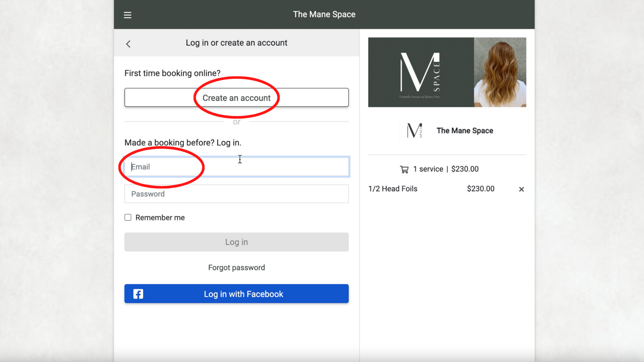Click The Mane Space name in sidebar

[x=465, y=131]
